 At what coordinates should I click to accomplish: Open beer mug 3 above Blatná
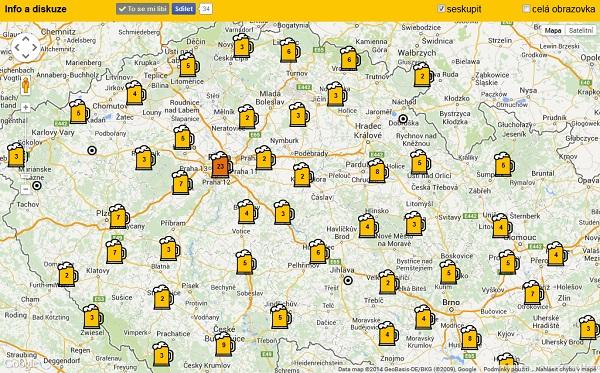point(170,249)
